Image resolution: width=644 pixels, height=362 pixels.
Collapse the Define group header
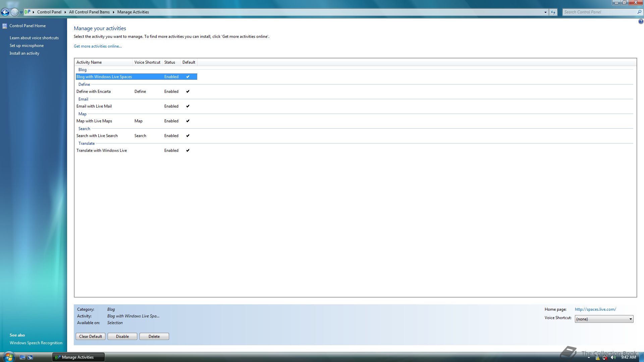pos(84,84)
